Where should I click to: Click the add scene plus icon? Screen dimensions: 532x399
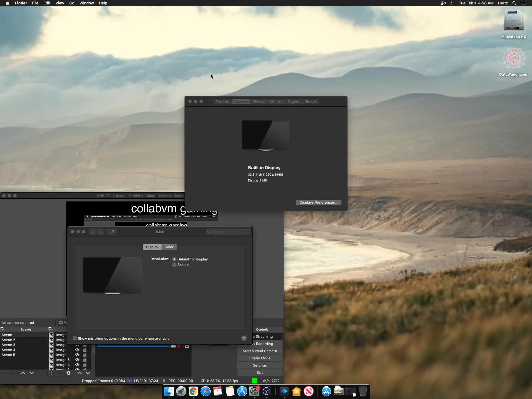(x=4, y=373)
